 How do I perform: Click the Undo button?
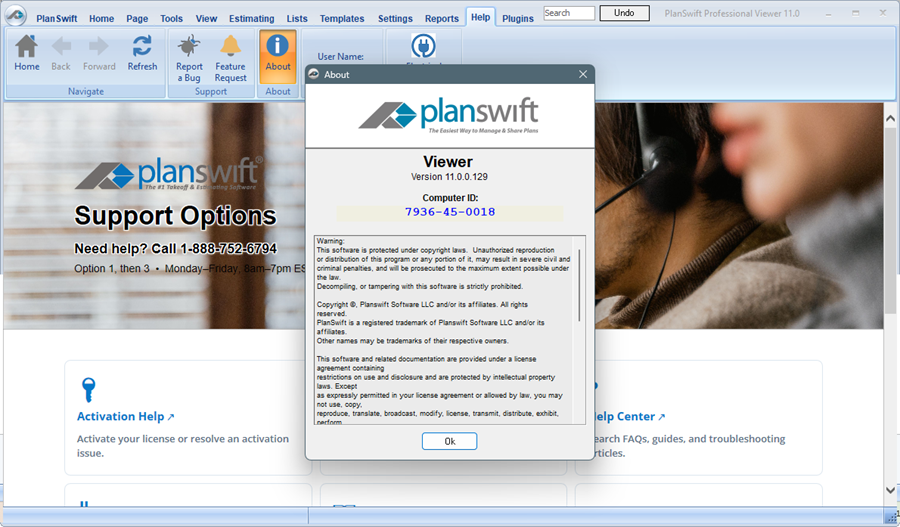pos(624,13)
